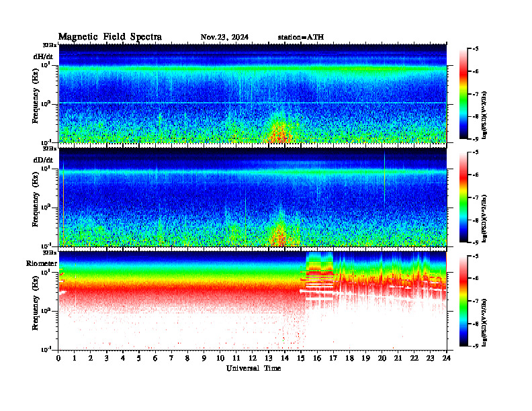The width and height of the screenshot is (532, 411).
Task: Click hour tick label "3" on time axis
Action: 107,358
